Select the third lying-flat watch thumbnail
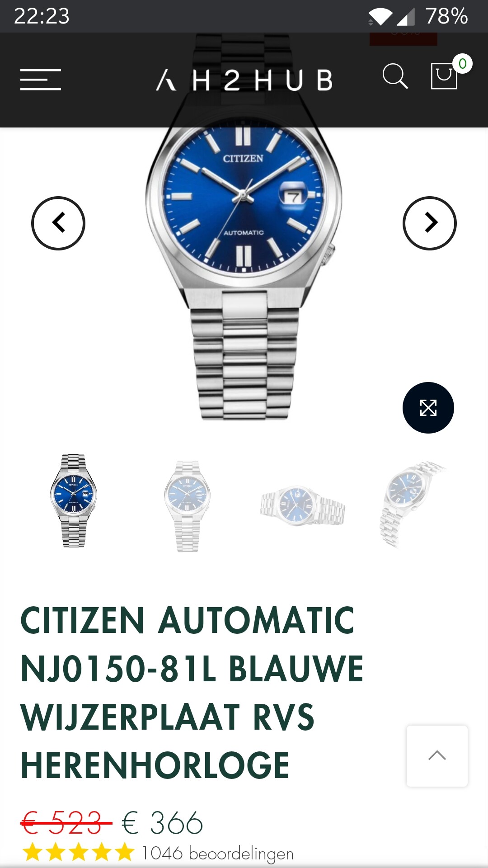This screenshot has height=868, width=488. pyautogui.click(x=302, y=505)
